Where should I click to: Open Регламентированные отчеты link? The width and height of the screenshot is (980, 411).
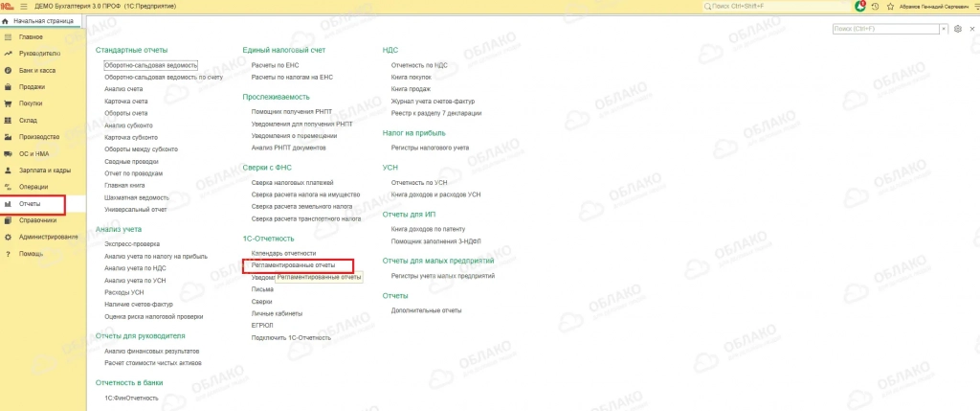click(x=293, y=265)
